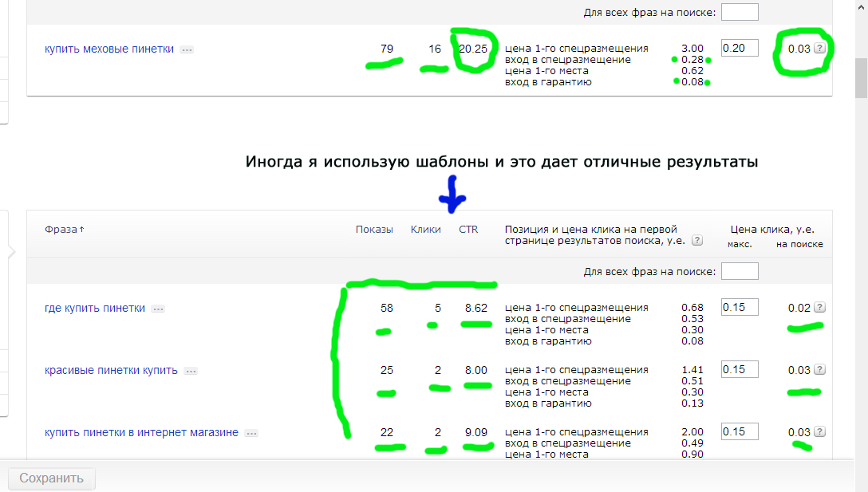Image resolution: width=868 pixels, height=492 pixels.
Task: Select 'макс.' subheader text
Action: click(x=740, y=244)
